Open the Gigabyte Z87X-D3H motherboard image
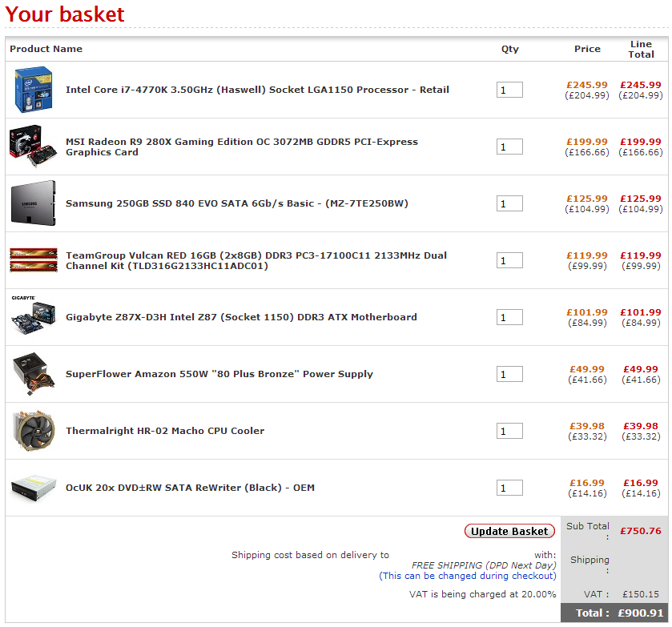The image size is (672, 627). coord(34,316)
